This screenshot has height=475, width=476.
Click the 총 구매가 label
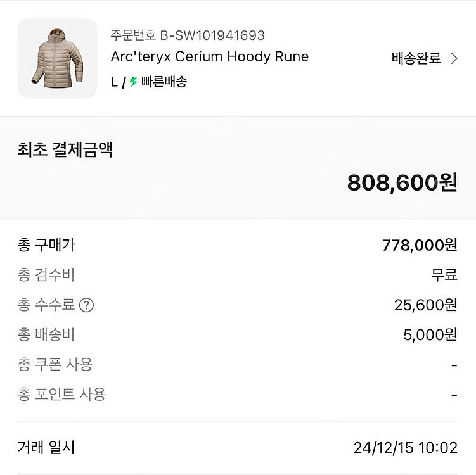tap(46, 245)
